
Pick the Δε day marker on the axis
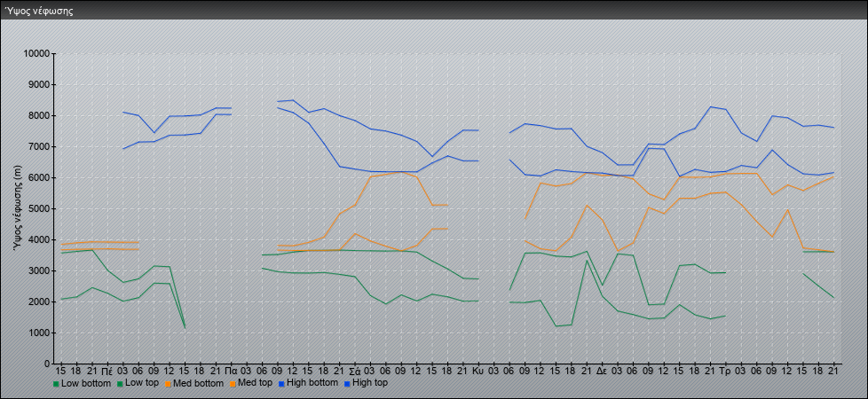[602, 370]
